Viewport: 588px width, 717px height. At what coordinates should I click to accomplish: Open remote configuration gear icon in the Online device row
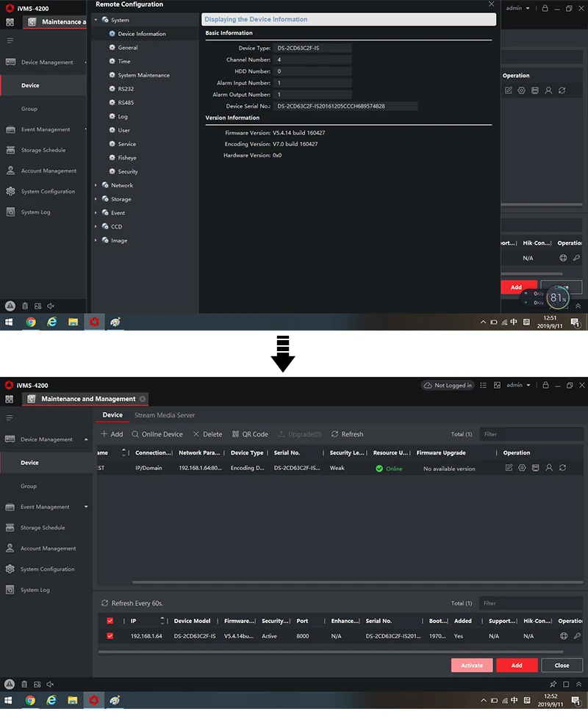522,468
